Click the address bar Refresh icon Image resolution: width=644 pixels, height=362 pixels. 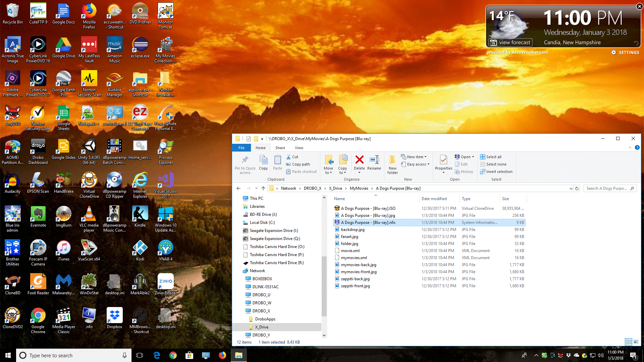[x=577, y=188]
